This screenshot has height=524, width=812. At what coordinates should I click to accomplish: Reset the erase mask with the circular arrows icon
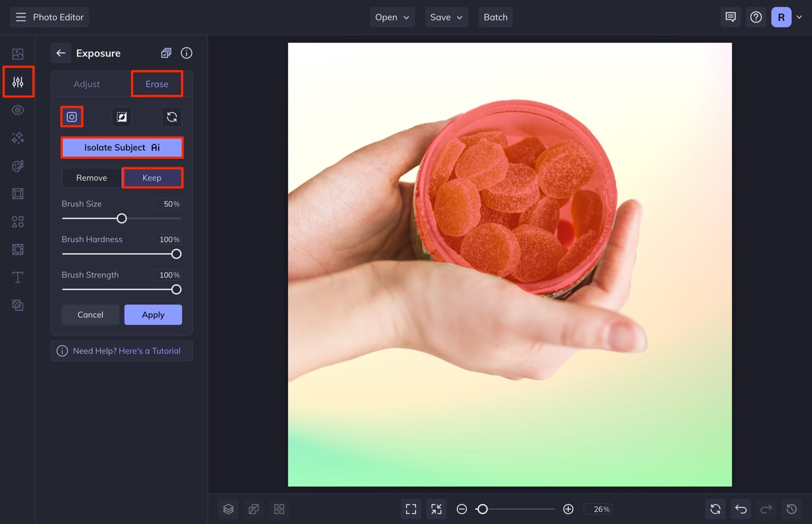pyautogui.click(x=172, y=117)
